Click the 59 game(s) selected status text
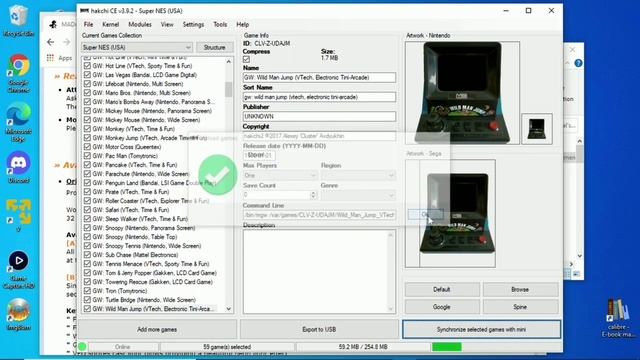This screenshot has height=360, width=640. 227,347
